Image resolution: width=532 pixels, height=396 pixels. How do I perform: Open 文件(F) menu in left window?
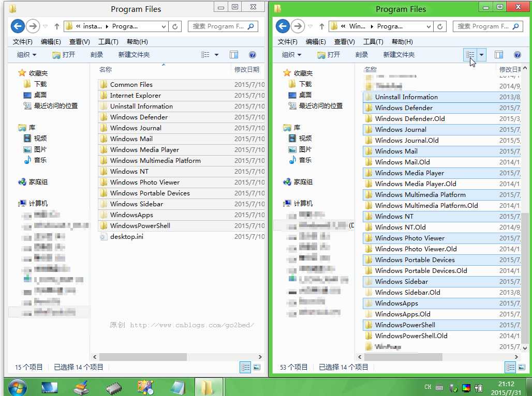(x=22, y=42)
